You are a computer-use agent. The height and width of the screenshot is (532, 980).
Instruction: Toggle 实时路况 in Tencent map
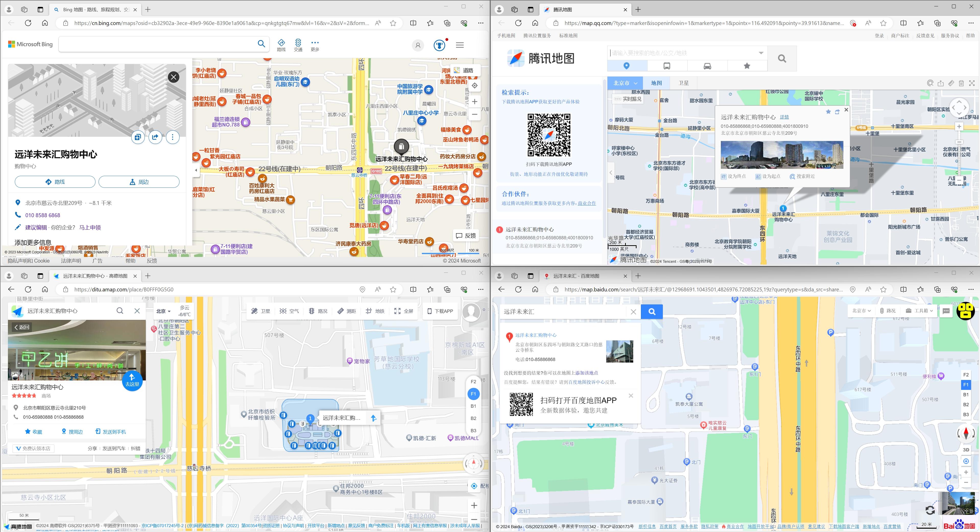(x=628, y=99)
